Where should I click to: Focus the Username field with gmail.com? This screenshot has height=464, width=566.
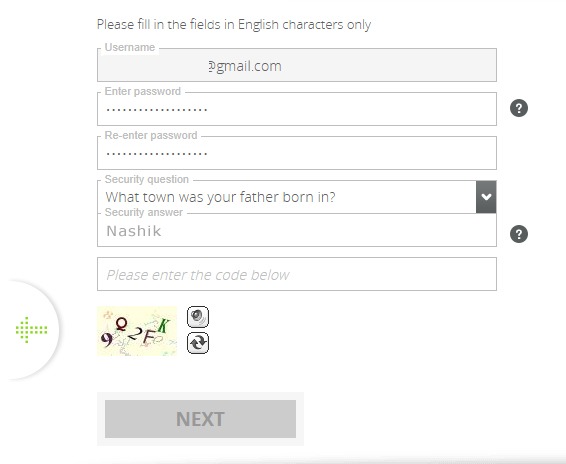click(297, 65)
